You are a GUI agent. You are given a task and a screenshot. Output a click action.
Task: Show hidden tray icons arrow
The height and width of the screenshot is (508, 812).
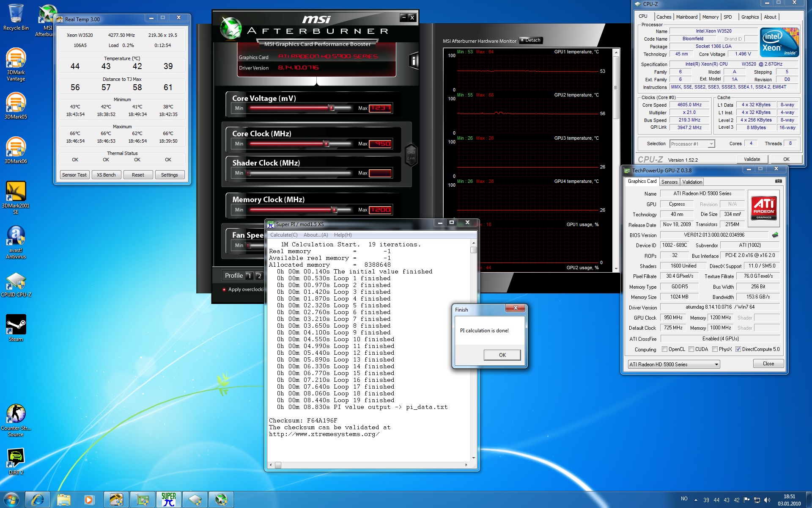pyautogui.click(x=696, y=500)
